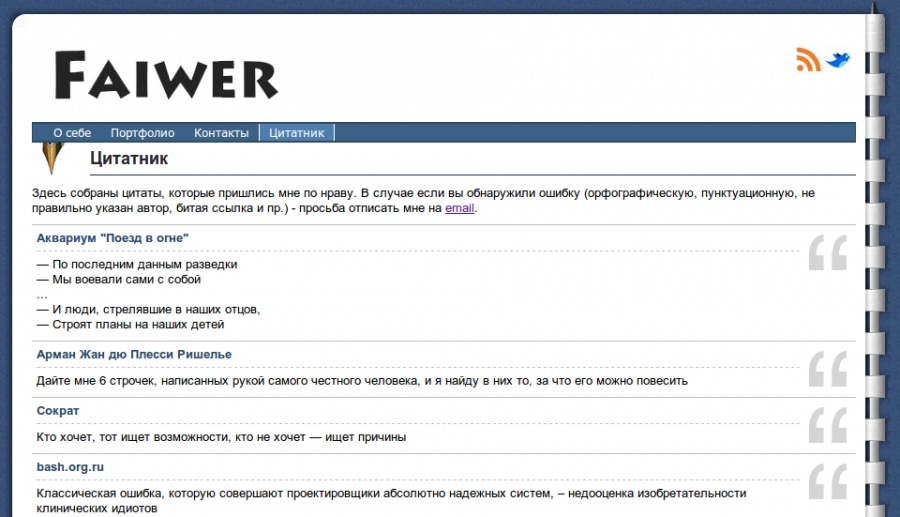Follow the email link
The image size is (900, 517).
(x=459, y=208)
